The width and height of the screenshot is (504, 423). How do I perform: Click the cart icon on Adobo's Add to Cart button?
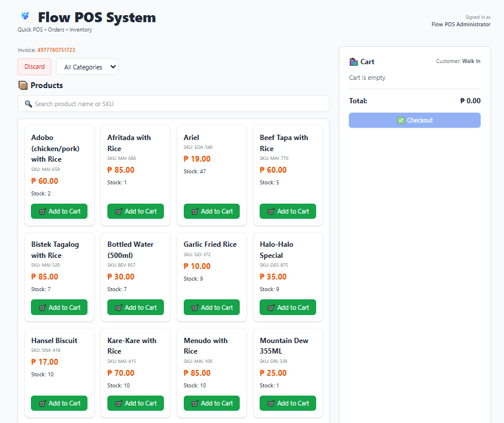click(x=41, y=211)
